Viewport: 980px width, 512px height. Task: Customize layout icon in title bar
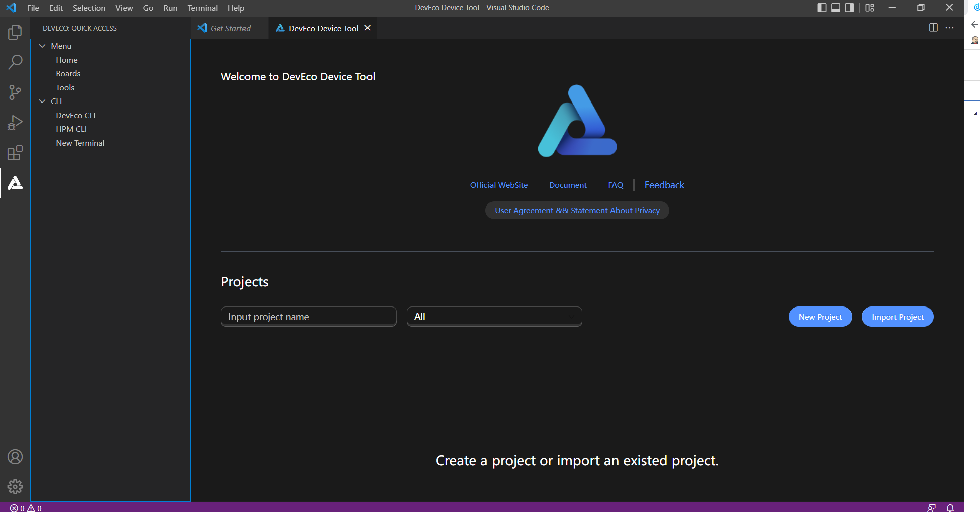[870, 8]
